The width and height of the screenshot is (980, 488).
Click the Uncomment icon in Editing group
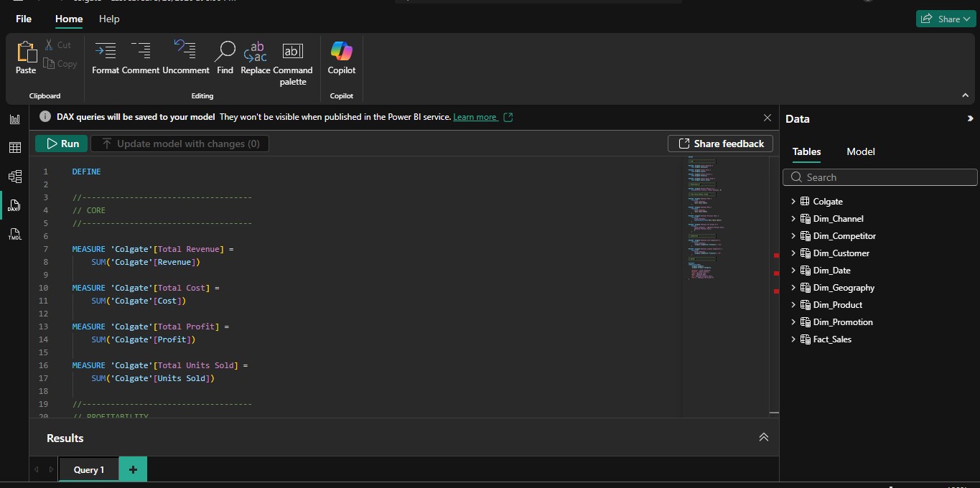point(185,57)
